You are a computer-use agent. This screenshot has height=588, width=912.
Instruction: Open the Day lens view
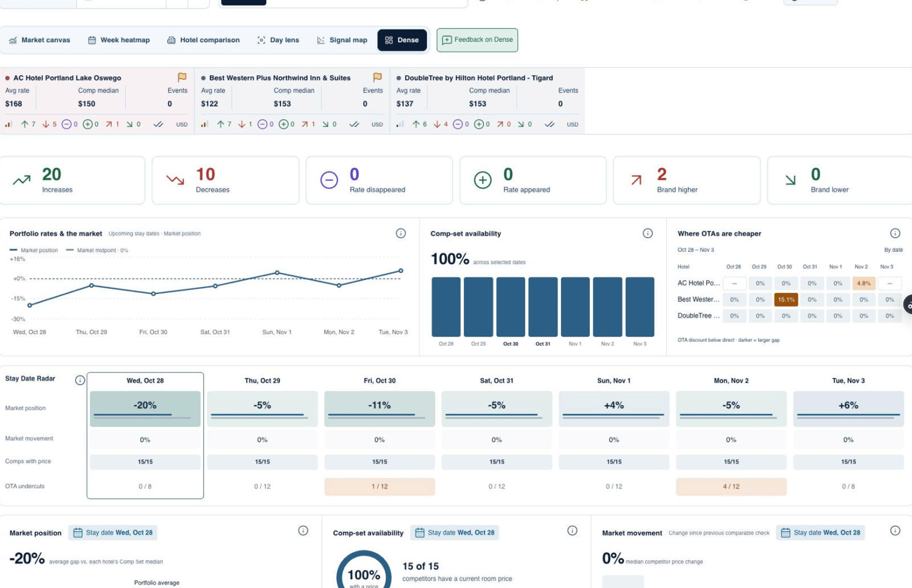pyautogui.click(x=278, y=40)
